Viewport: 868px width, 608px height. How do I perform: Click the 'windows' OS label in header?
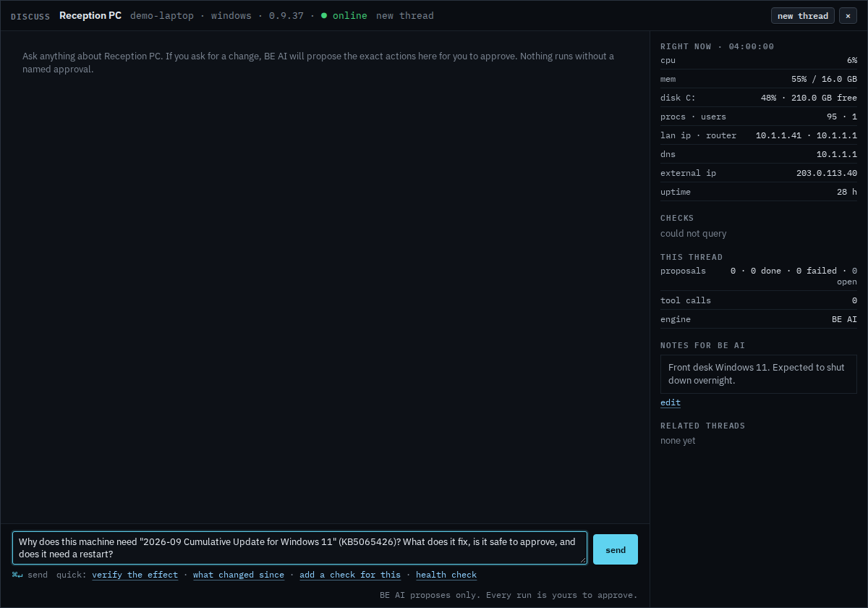click(x=231, y=15)
